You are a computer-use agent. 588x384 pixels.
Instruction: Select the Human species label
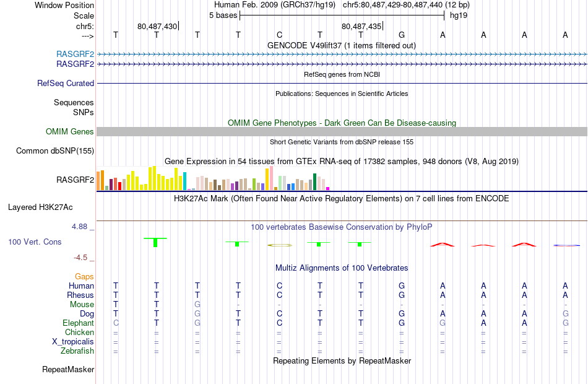pos(81,286)
